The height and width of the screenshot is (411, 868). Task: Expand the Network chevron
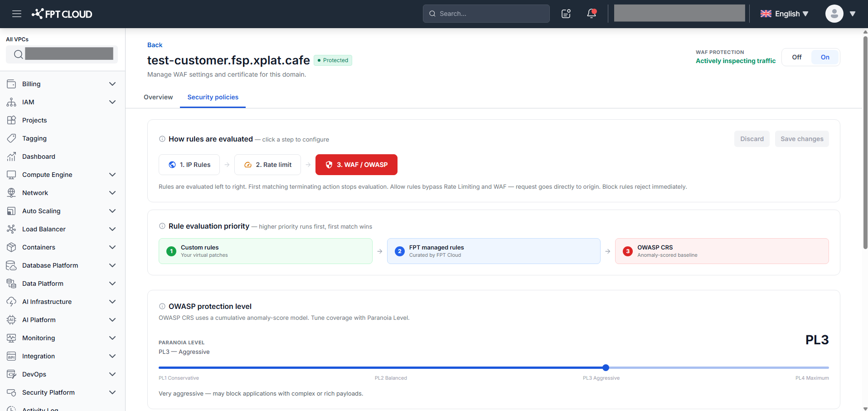point(112,193)
